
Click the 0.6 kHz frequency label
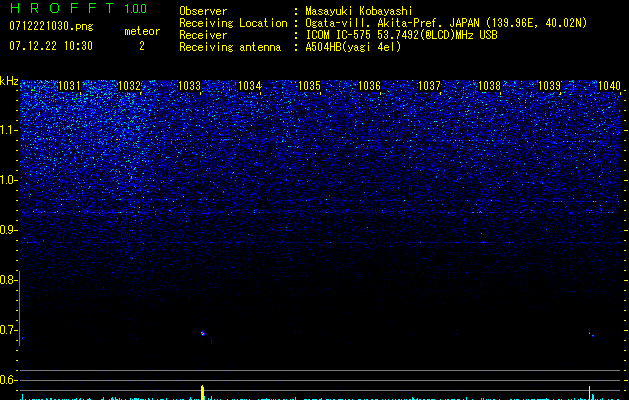8,380
